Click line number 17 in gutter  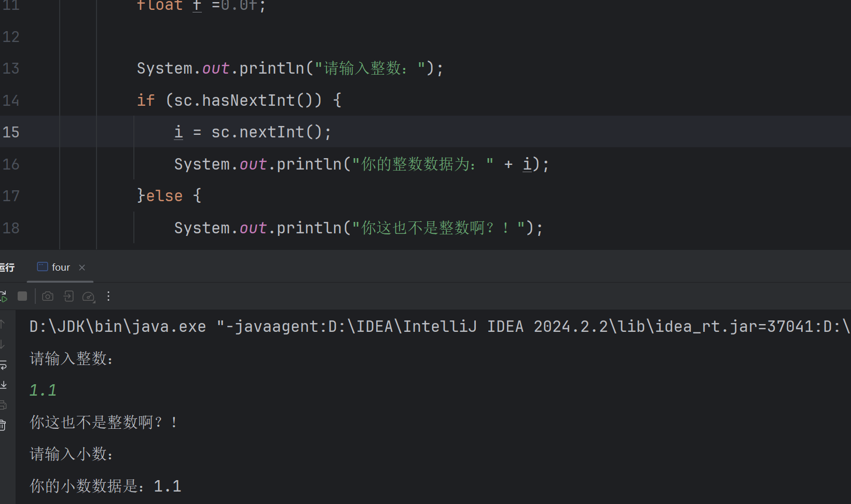coord(11,196)
